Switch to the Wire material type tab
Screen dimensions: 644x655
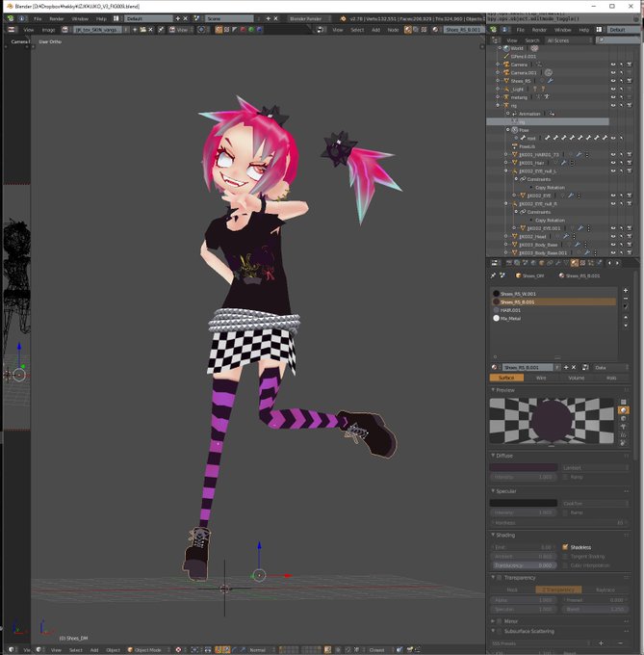click(541, 378)
